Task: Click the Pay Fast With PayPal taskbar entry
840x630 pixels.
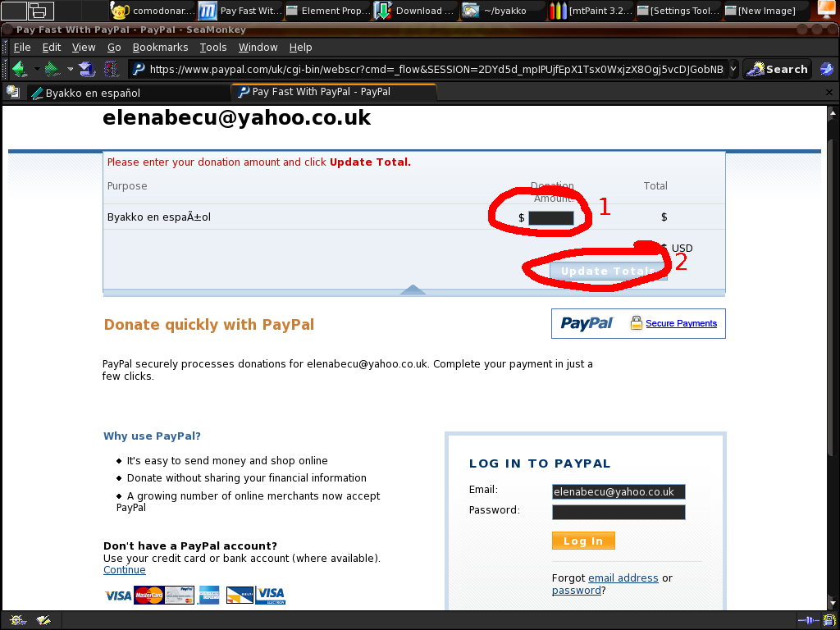Action: coord(240,10)
